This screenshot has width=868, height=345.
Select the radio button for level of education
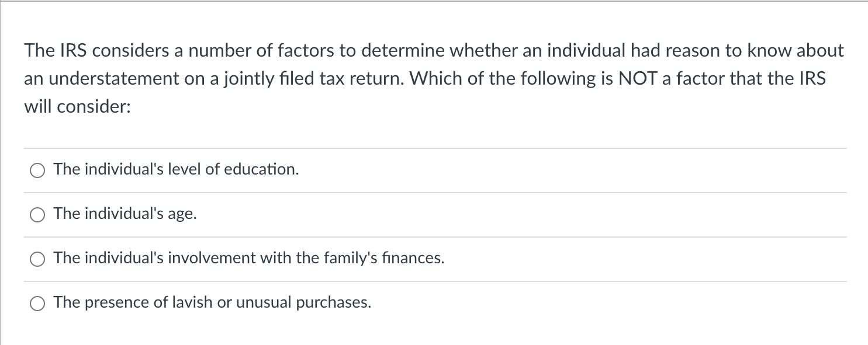point(37,170)
